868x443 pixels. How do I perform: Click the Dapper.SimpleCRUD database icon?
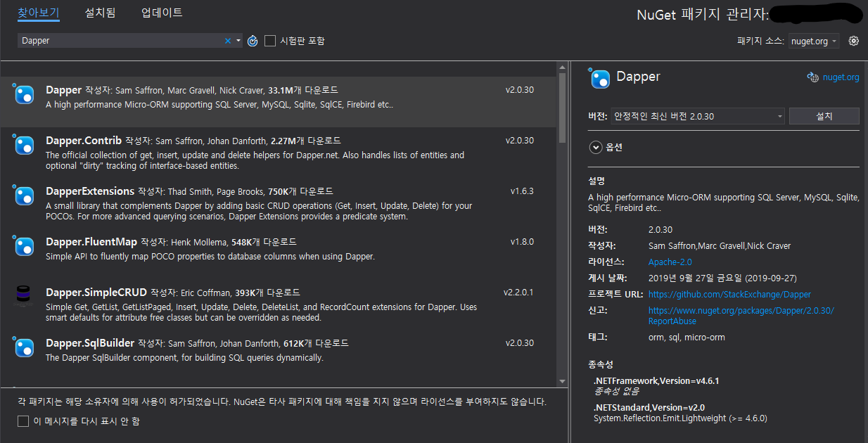24,296
